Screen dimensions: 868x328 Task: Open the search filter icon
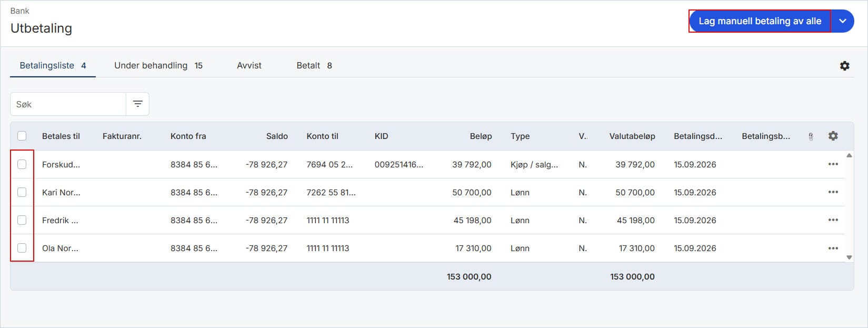tap(137, 104)
